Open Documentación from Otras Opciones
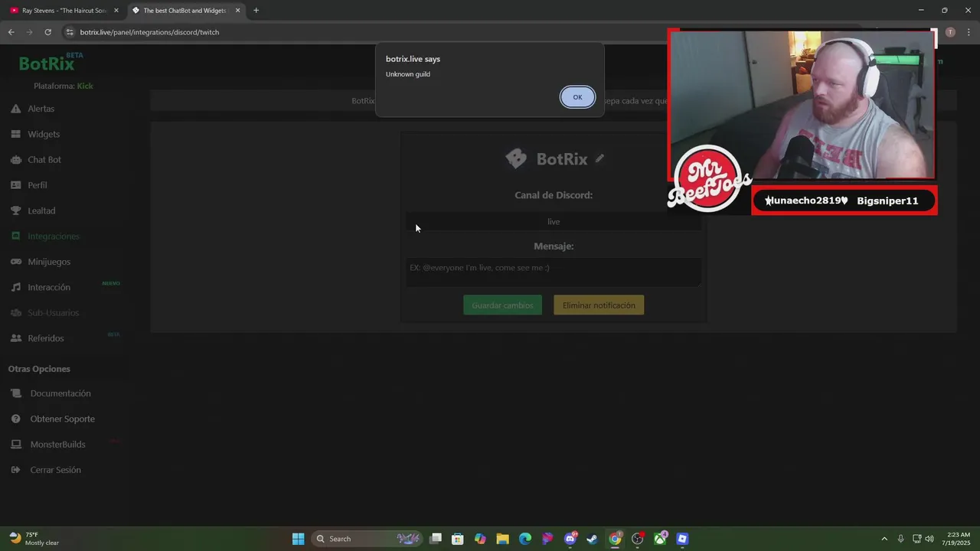Viewport: 980px width, 551px height. click(60, 393)
